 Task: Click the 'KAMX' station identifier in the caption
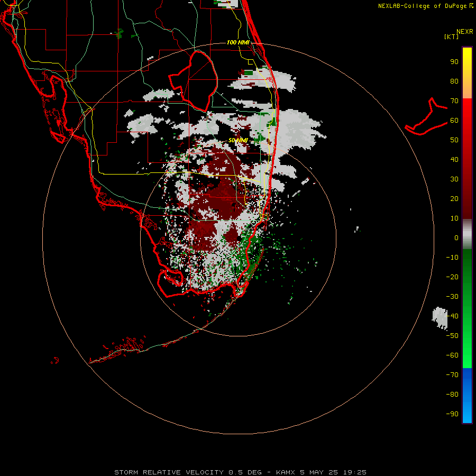pyautogui.click(x=286, y=472)
